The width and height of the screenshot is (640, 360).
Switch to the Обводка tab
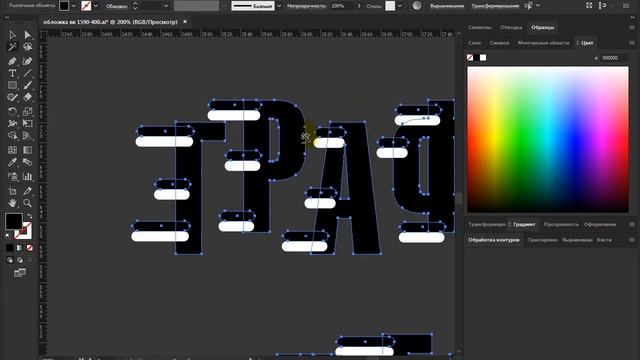pos(511,27)
